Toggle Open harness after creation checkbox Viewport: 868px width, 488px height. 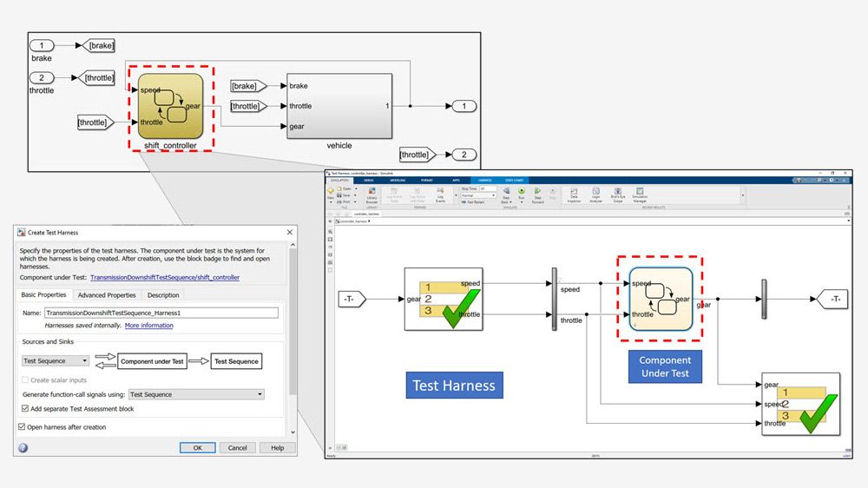pyautogui.click(x=23, y=427)
